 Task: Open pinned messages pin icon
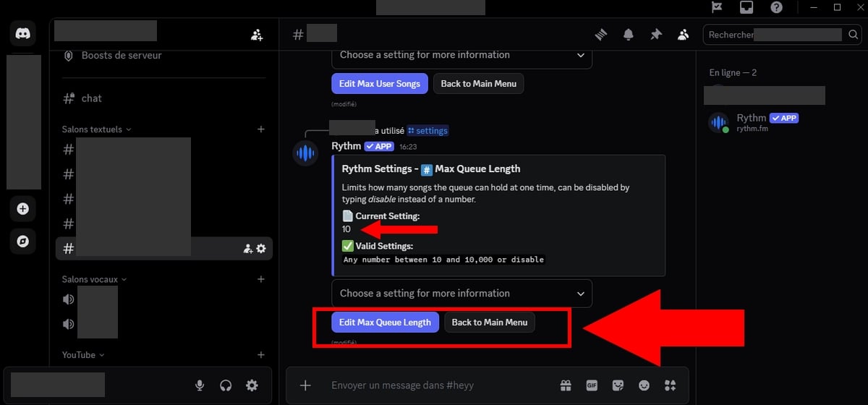pyautogui.click(x=656, y=35)
